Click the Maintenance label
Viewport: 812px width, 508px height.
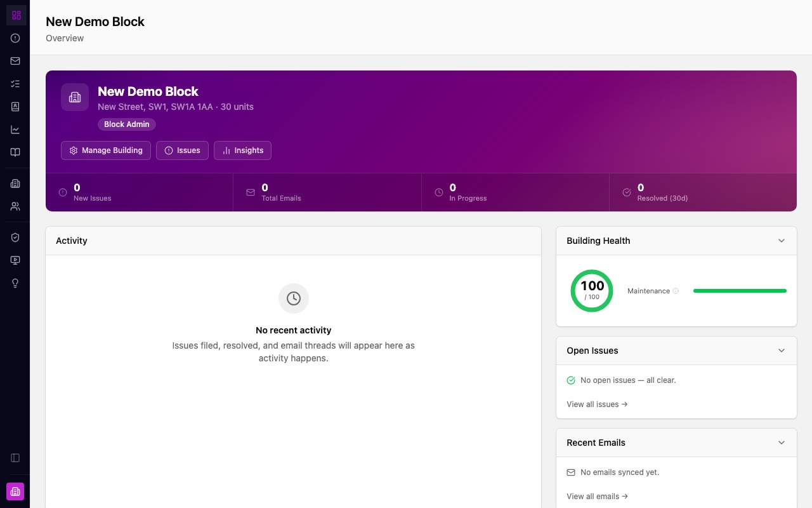pos(648,291)
